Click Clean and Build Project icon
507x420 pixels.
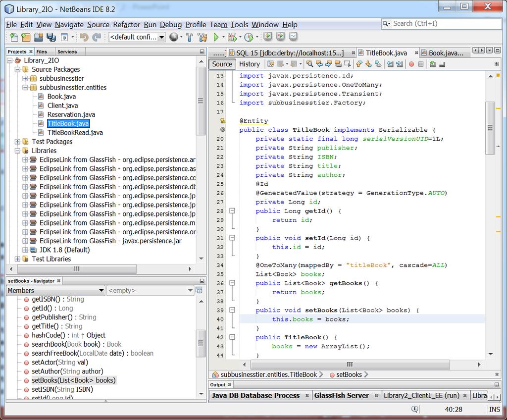203,37
